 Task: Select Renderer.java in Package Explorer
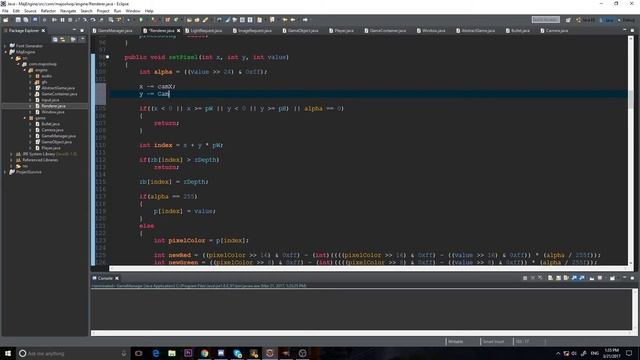pyautogui.click(x=53, y=106)
